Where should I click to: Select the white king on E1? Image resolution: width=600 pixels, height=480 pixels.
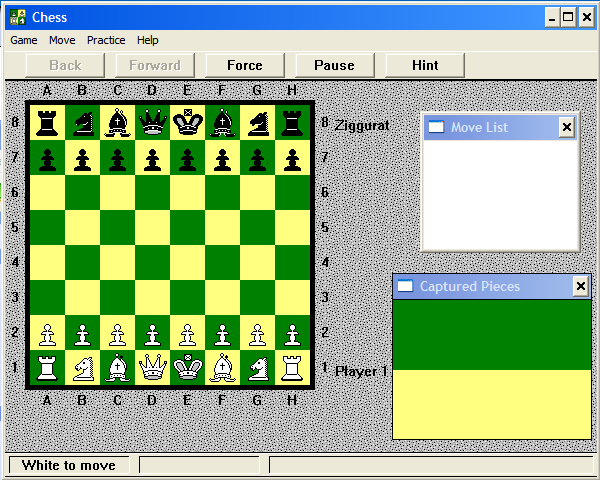(187, 368)
